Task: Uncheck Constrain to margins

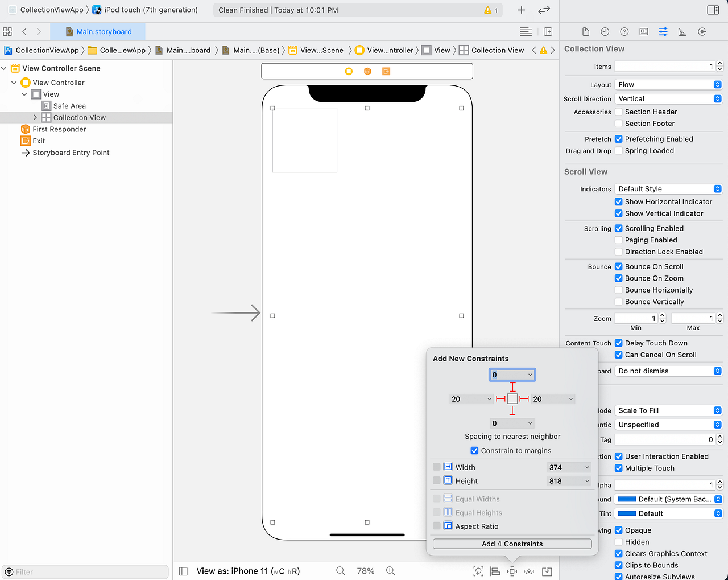Action: click(x=474, y=450)
